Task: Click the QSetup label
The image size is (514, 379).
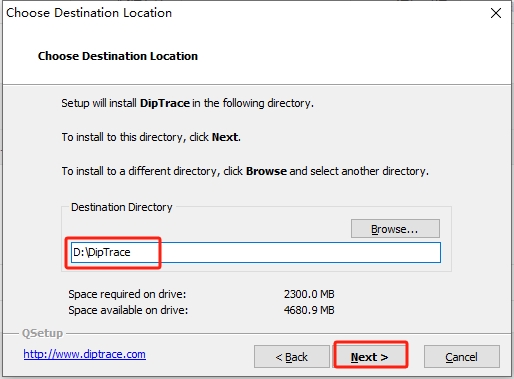Action: coord(42,333)
